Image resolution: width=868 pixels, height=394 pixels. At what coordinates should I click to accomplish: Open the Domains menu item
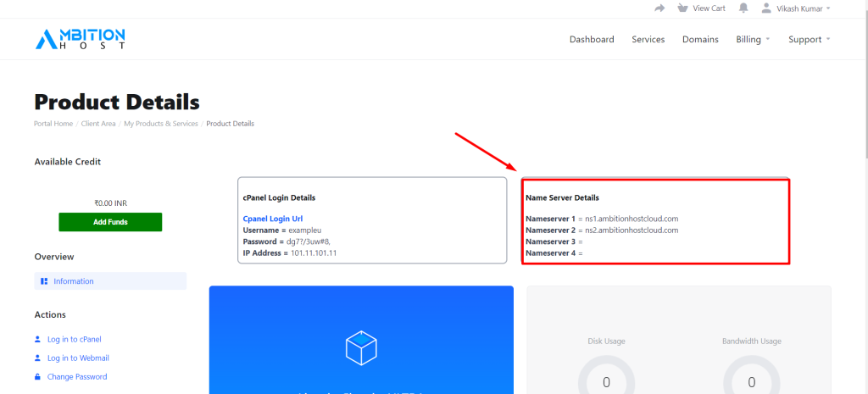(x=700, y=39)
